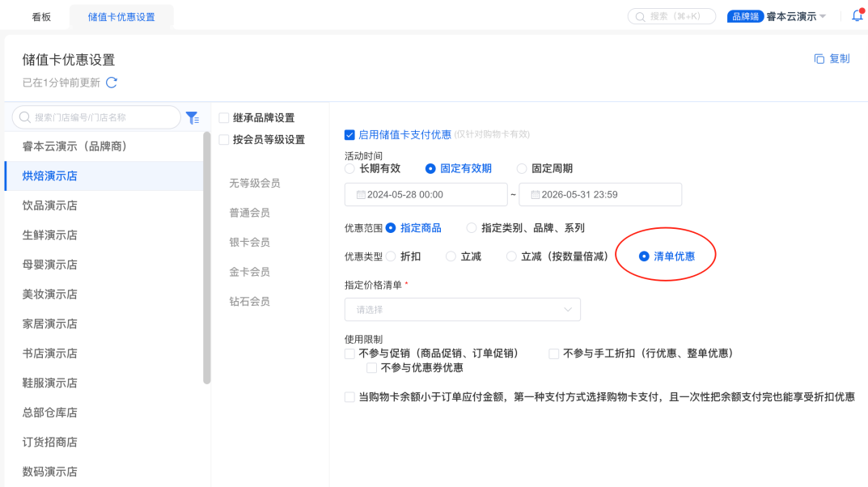This screenshot has height=487, width=868.
Task: Select 折扣 discount type radio
Action: click(x=392, y=256)
